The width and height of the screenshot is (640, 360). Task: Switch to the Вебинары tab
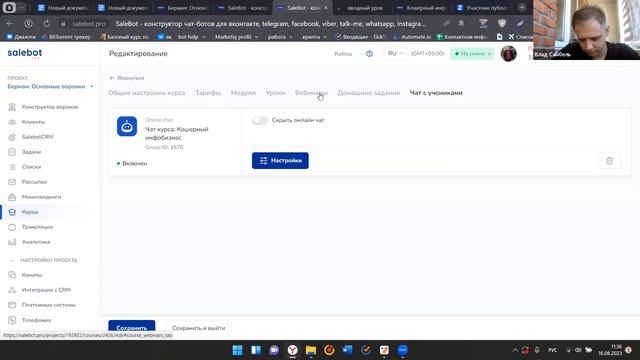coord(311,93)
